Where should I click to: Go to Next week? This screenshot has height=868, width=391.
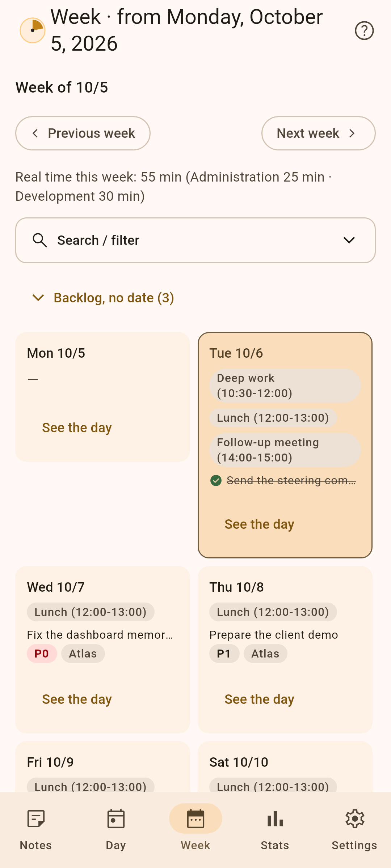(x=319, y=133)
